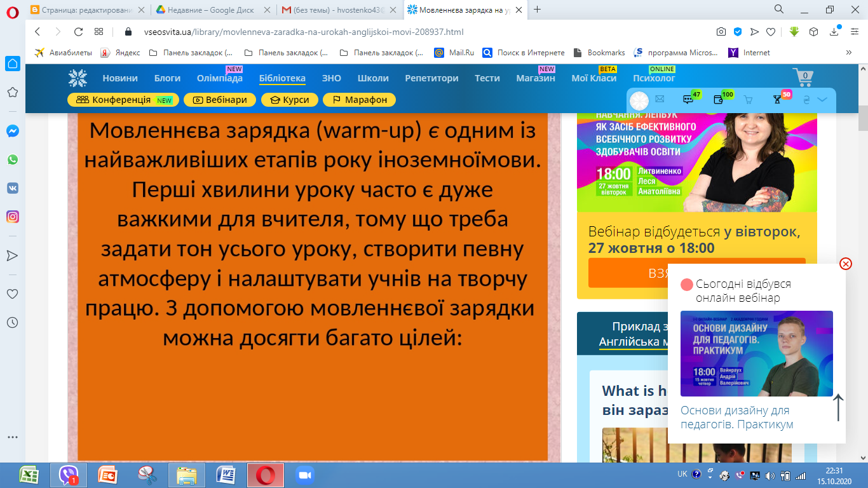Click the Vseosvita snowflake logo
Screen dimensions: 868x488
(78, 78)
